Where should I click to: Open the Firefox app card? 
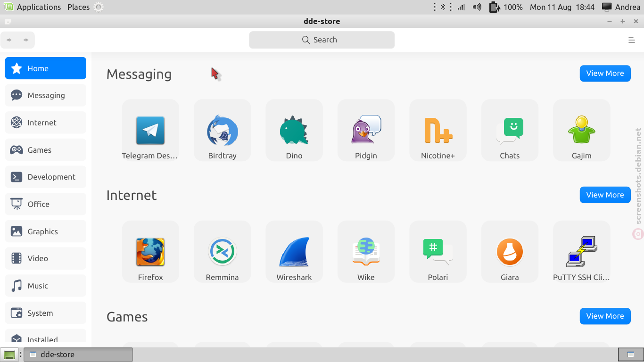pyautogui.click(x=150, y=252)
